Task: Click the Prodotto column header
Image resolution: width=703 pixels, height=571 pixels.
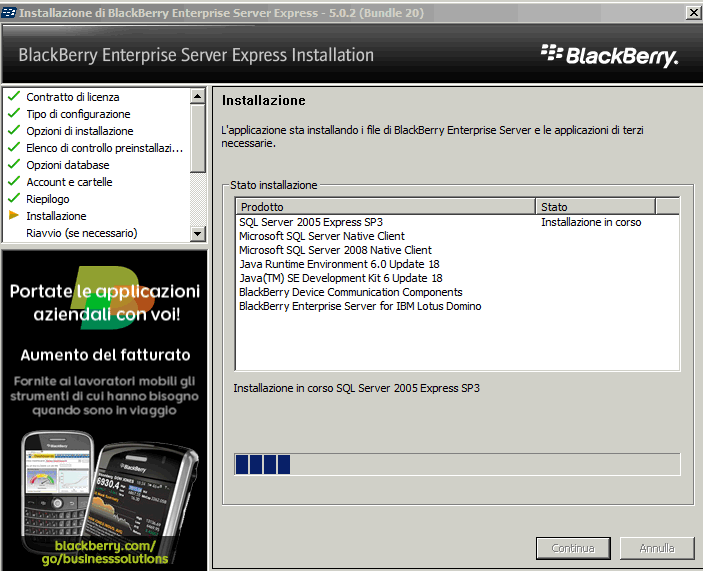Action: [386, 207]
